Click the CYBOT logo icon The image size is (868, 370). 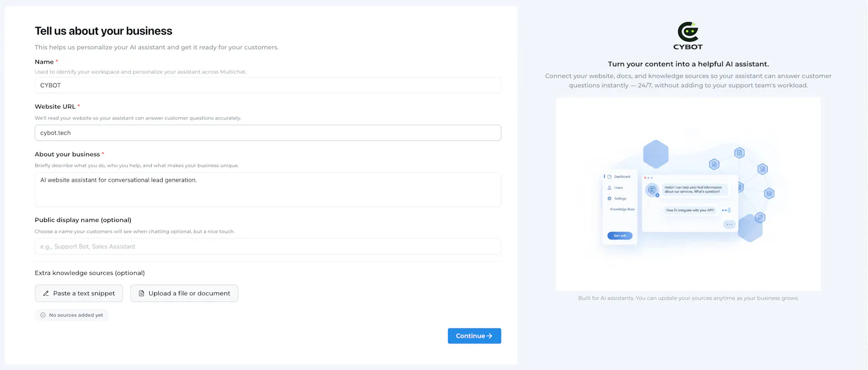click(688, 36)
